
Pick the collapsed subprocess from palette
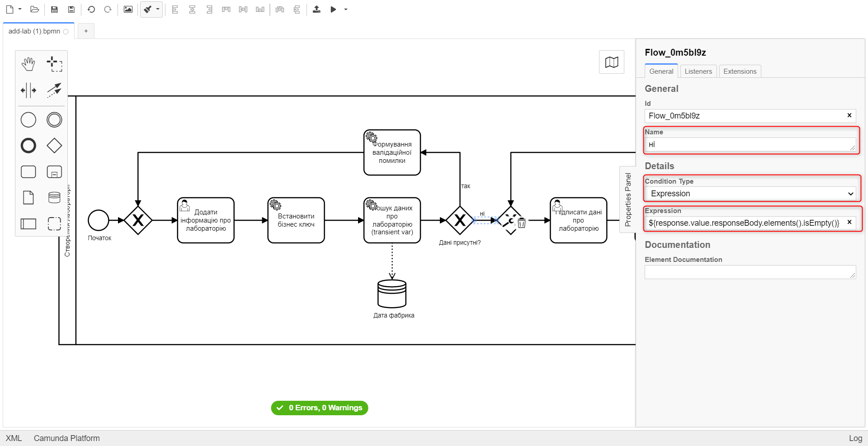pos(54,172)
